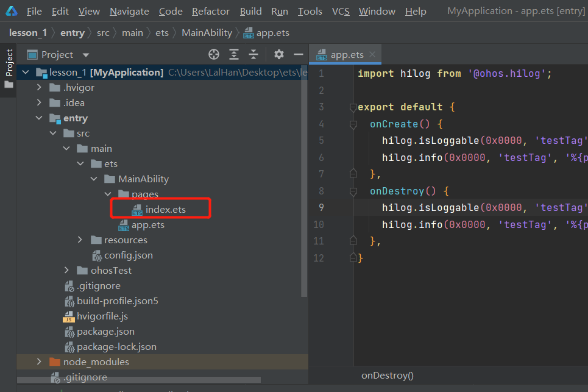
Task: Collapse the main folder
Action: (x=66, y=149)
